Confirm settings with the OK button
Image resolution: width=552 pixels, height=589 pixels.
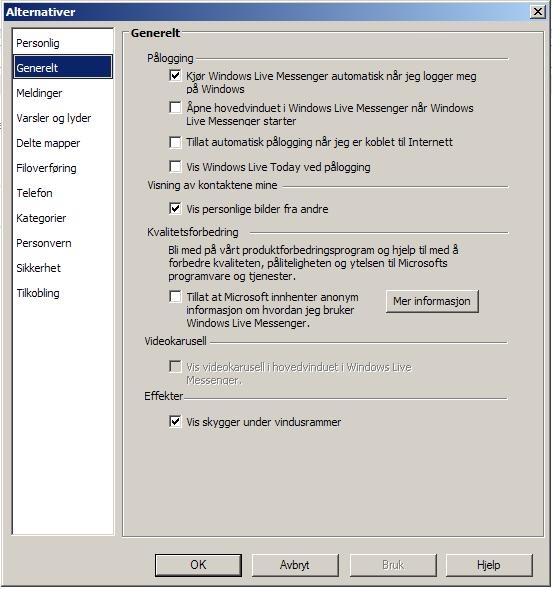(198, 565)
